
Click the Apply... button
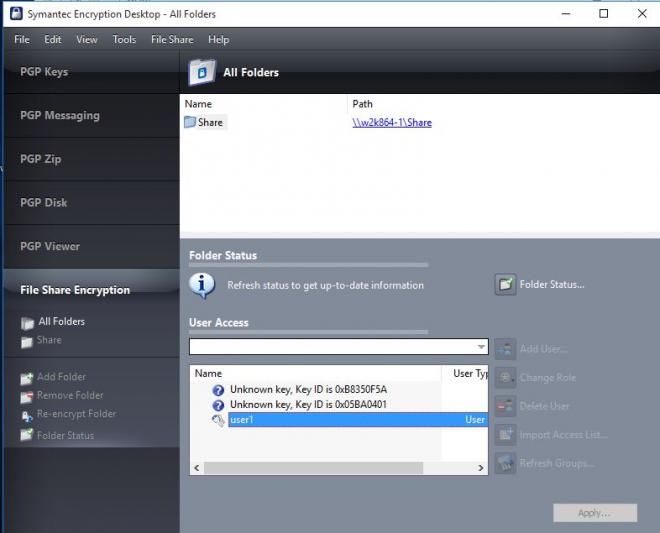pyautogui.click(x=595, y=513)
